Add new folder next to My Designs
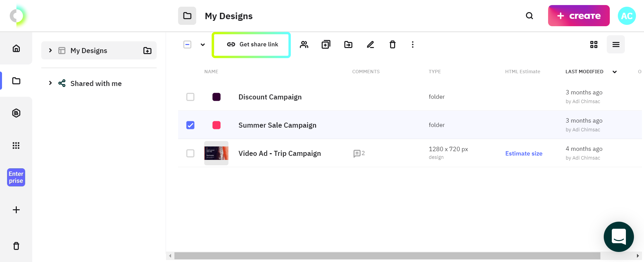 point(147,50)
